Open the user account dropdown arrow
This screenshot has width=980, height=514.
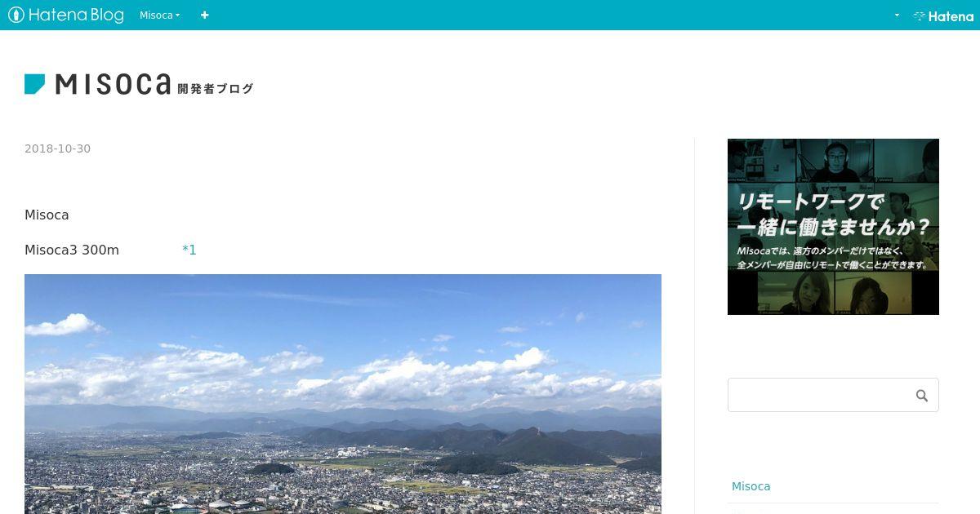(x=897, y=15)
